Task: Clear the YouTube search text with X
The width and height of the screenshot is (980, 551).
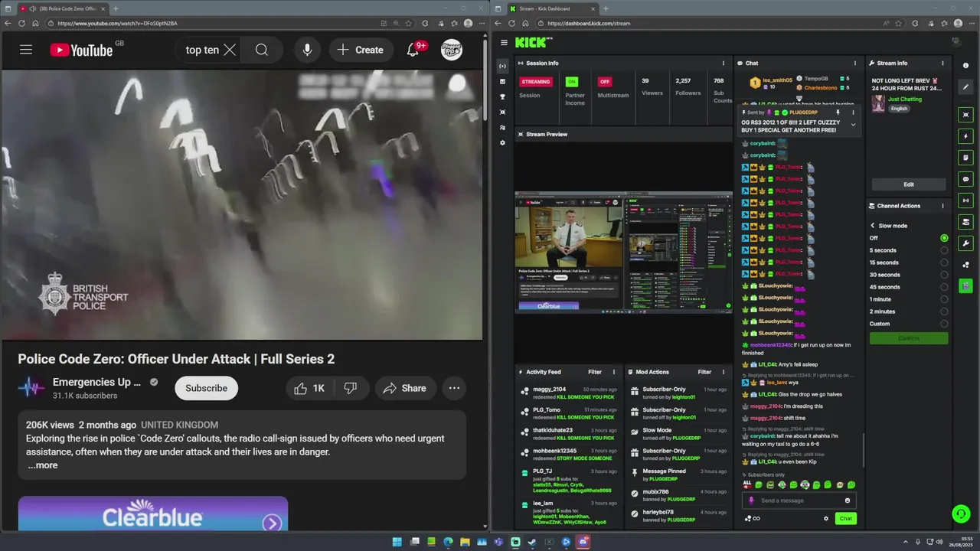Action: tap(230, 50)
